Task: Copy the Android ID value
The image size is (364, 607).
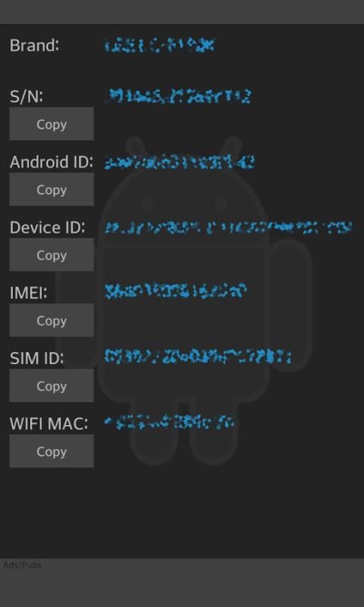Action: [52, 189]
